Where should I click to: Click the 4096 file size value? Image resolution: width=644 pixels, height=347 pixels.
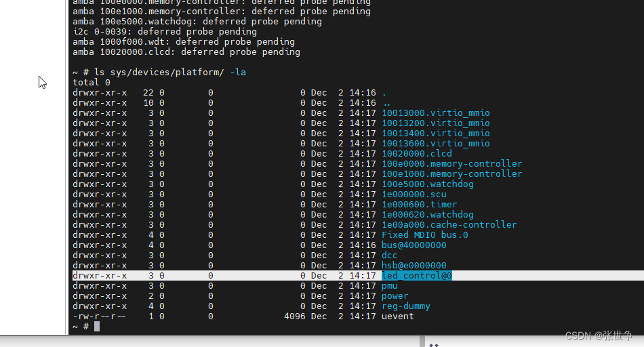click(294, 317)
